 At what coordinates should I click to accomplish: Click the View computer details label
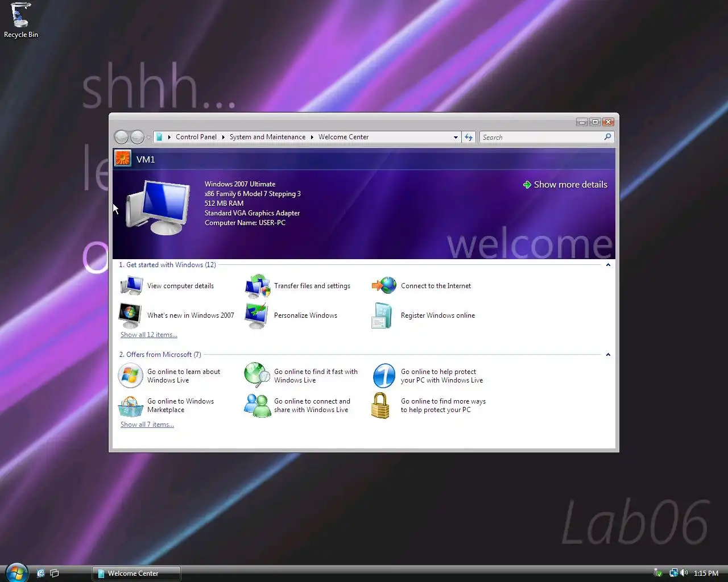coord(180,286)
